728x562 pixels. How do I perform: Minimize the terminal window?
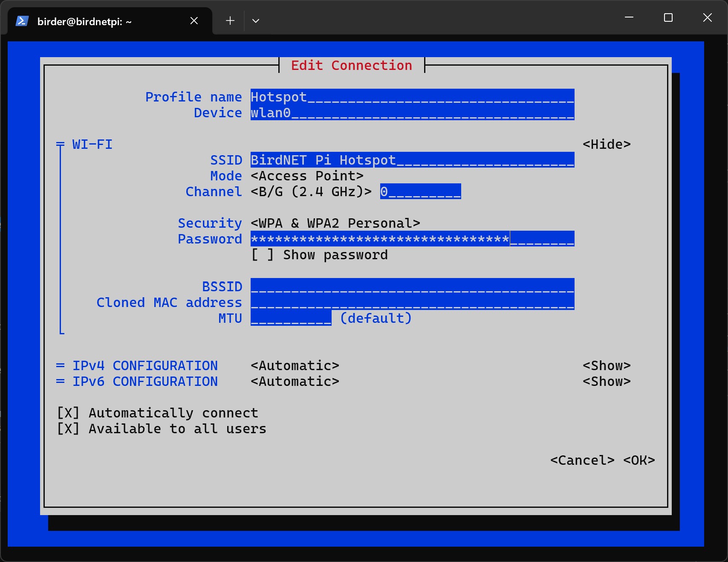point(629,17)
